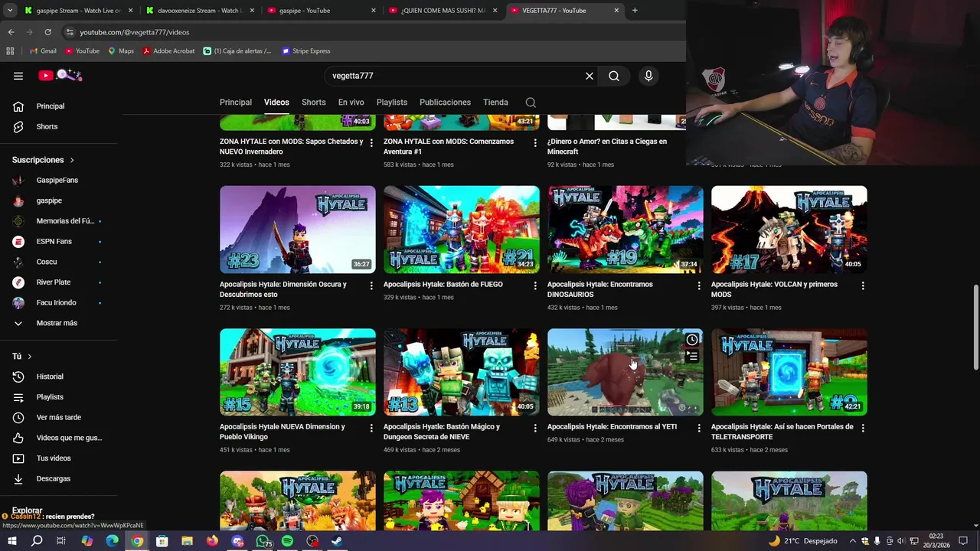Start voice search with microphone
Viewport: 980px width, 551px height.
(648, 76)
